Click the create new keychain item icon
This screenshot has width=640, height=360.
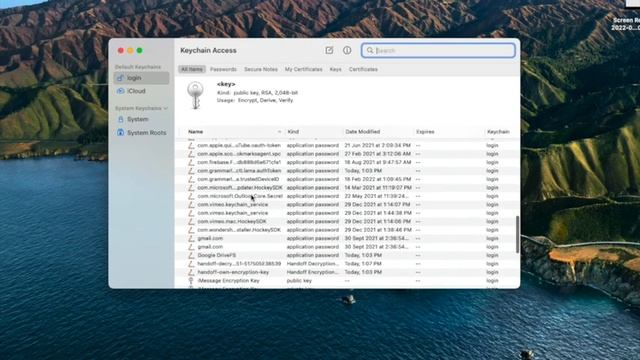point(329,50)
